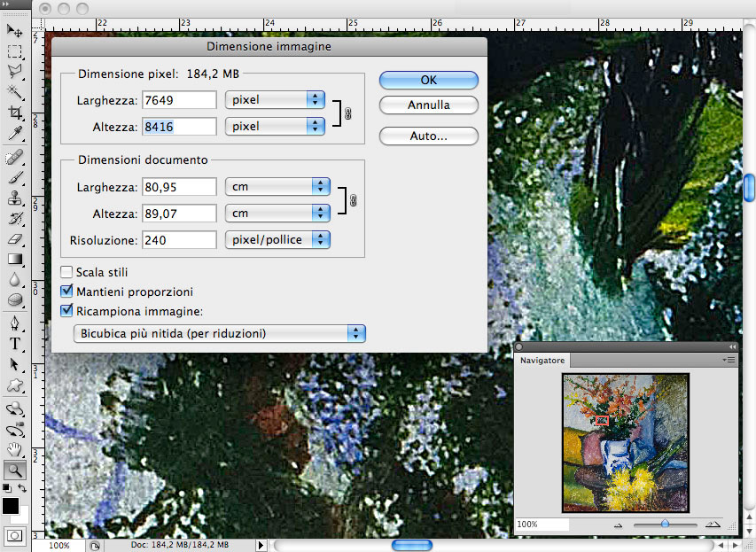Screen dimensions: 756x552
Task: Select the Blur droplet tool
Action: pos(14,280)
